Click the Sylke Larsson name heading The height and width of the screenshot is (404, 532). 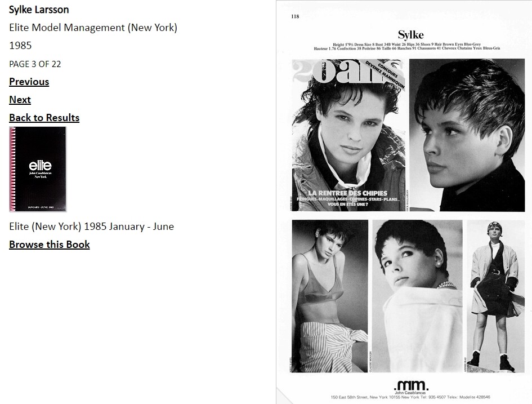pyautogui.click(x=39, y=10)
